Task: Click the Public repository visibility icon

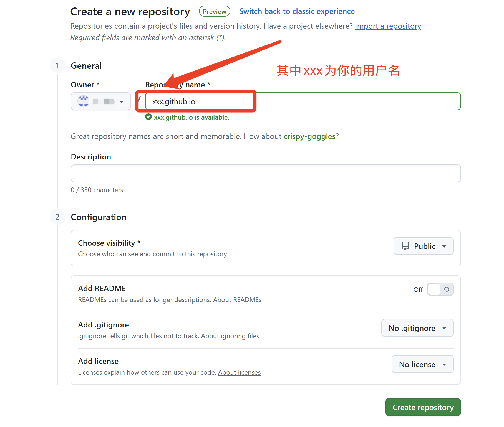Action: 405,246
